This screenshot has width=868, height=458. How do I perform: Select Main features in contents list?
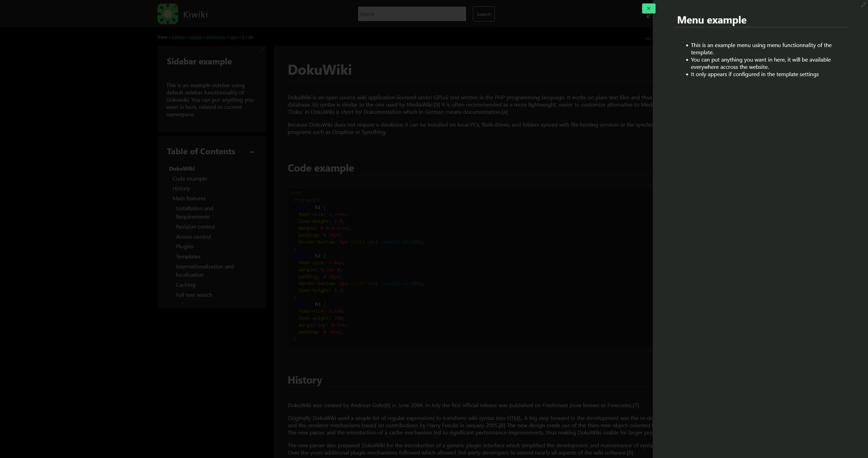click(x=189, y=199)
